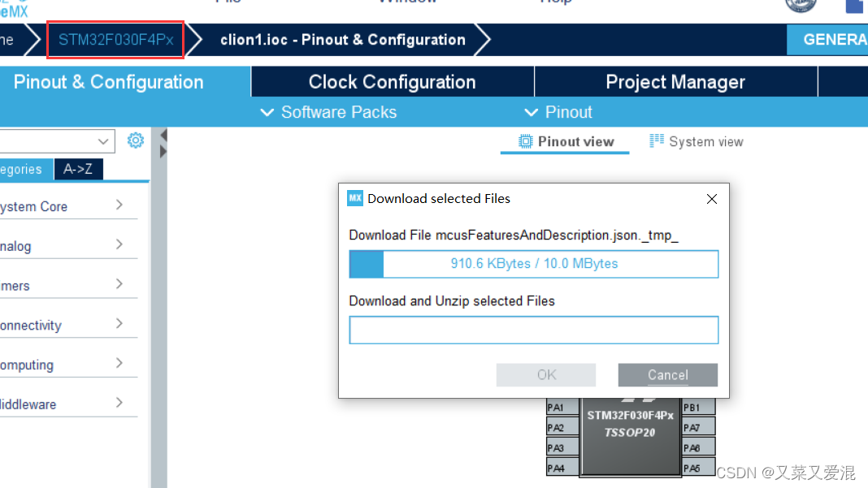Click the MX logo in dialog title
Image resolution: width=868 pixels, height=488 pixels.
tap(355, 198)
